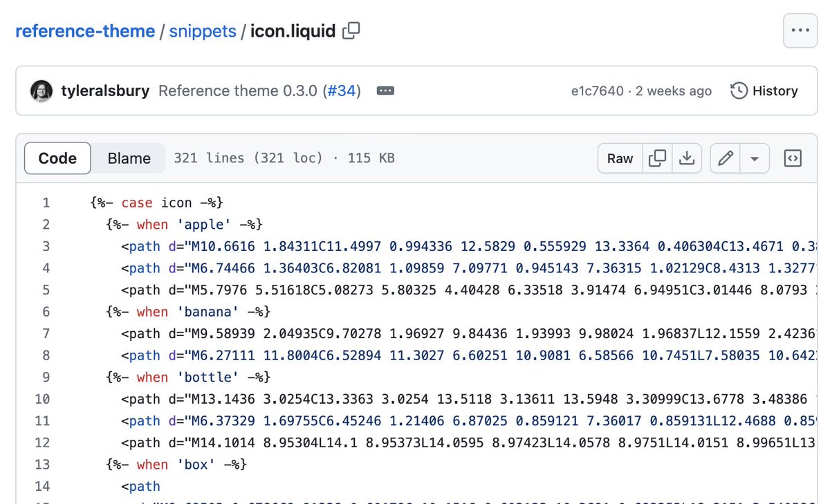Click the when 'apple' code line
Image resolution: width=830 pixels, height=504 pixels.
[x=184, y=224]
